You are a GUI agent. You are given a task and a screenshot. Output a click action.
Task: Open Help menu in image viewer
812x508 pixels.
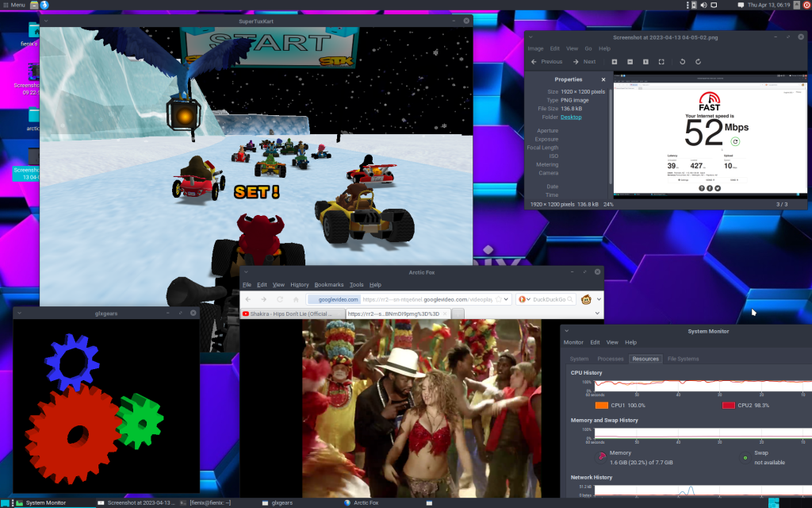pyautogui.click(x=604, y=48)
